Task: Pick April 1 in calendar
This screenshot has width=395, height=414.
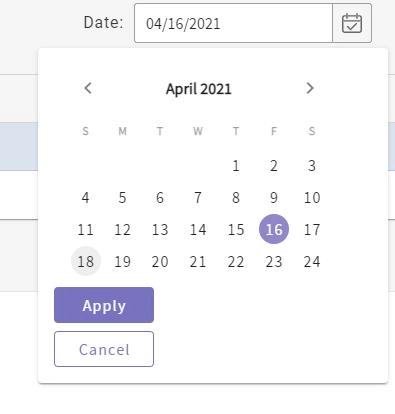Action: [236, 166]
